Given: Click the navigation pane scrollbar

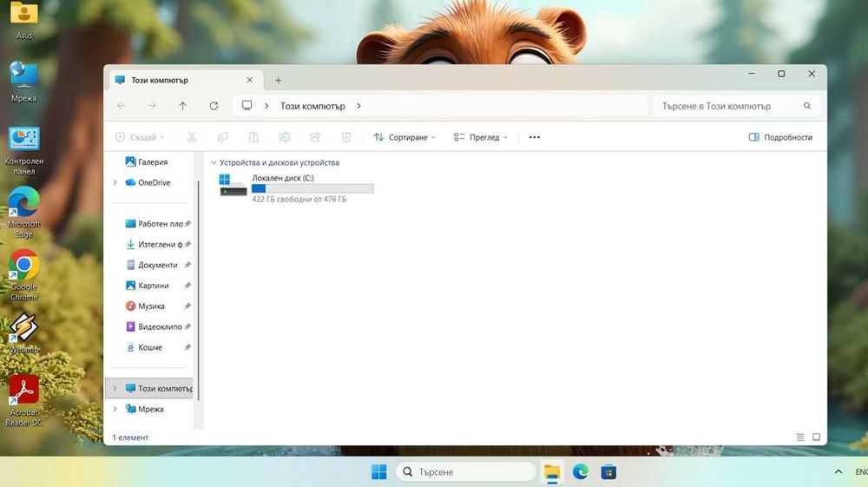Looking at the screenshot, I should coord(198,291).
